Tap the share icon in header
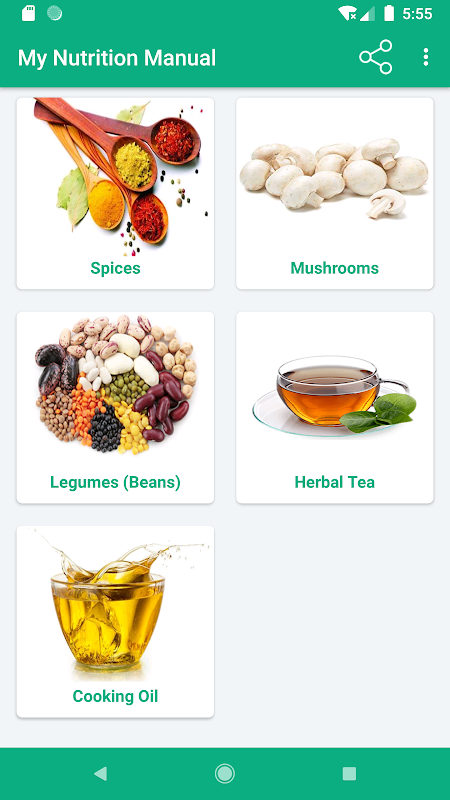 click(x=376, y=57)
